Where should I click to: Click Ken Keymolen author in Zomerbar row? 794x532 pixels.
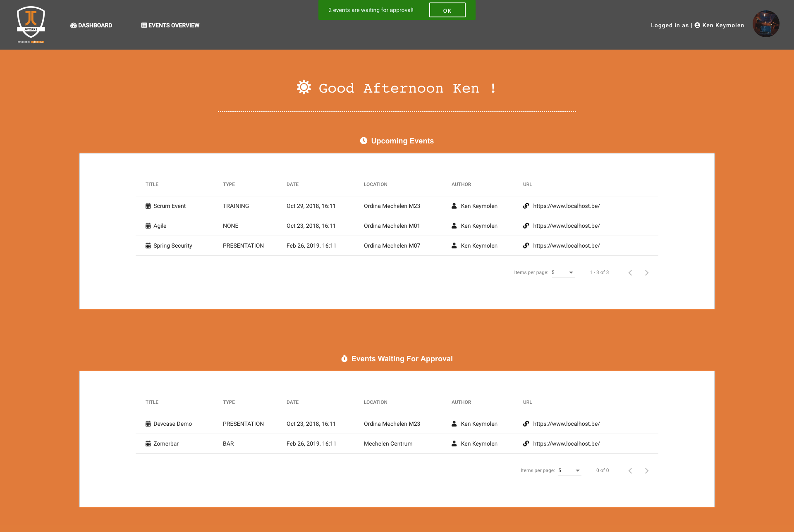[x=479, y=444]
